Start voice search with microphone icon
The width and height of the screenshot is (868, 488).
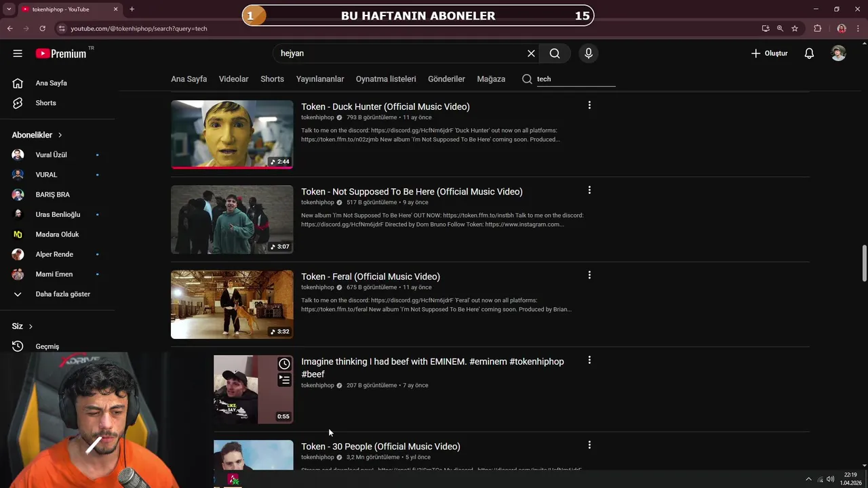point(588,54)
